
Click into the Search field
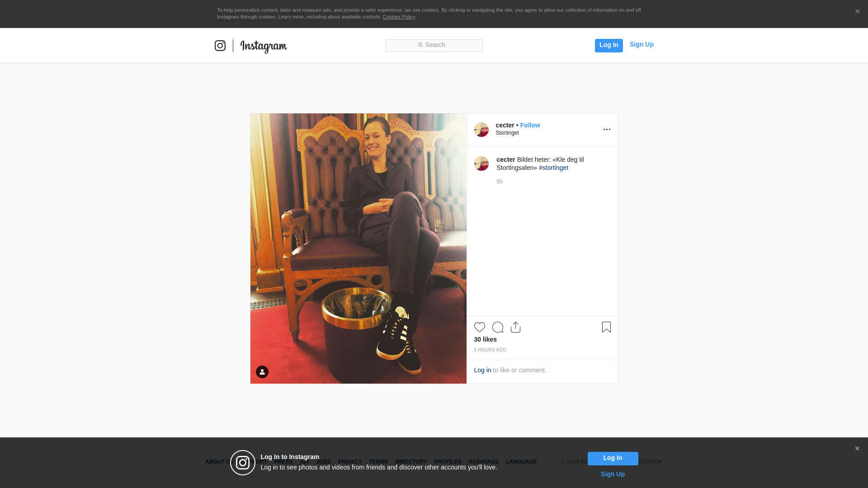434,45
